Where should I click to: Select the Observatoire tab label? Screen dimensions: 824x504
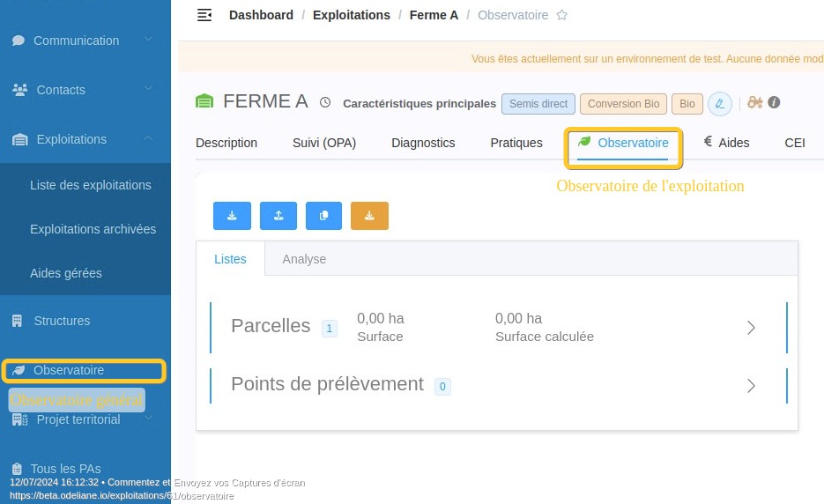click(x=633, y=143)
